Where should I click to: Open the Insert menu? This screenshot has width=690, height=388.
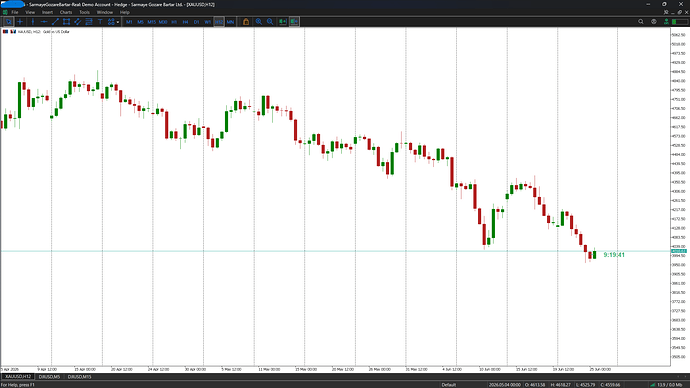tap(47, 12)
